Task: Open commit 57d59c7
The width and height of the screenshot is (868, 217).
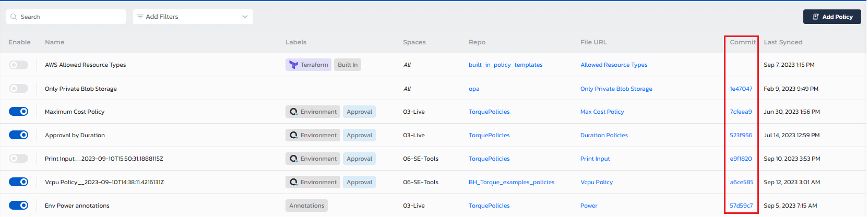Action: click(741, 206)
